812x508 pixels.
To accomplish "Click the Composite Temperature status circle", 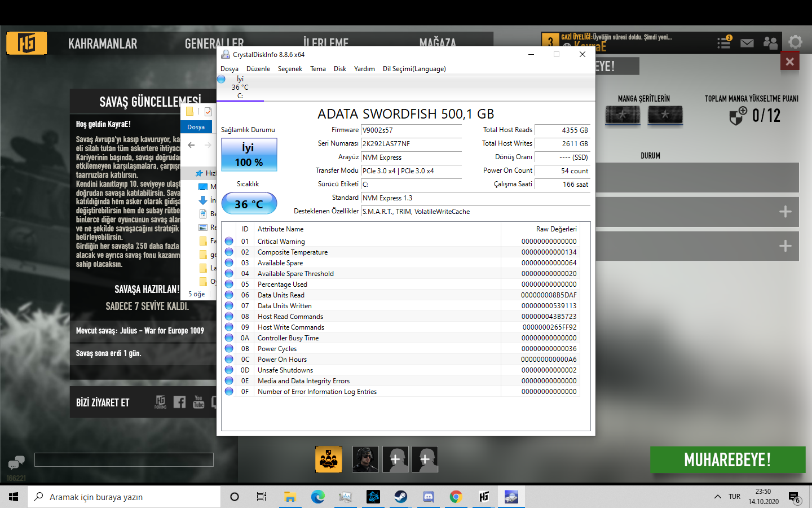I will point(229,252).
